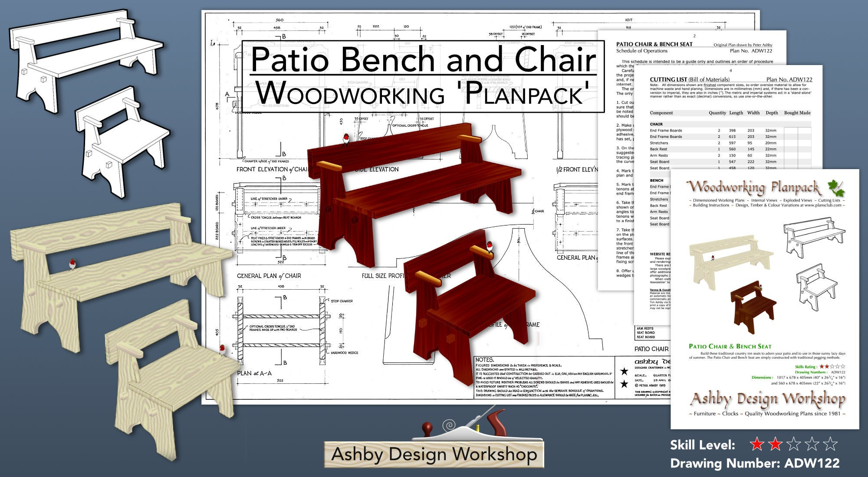
Task: Click the small outline bench on the cover page
Action: tap(814, 237)
